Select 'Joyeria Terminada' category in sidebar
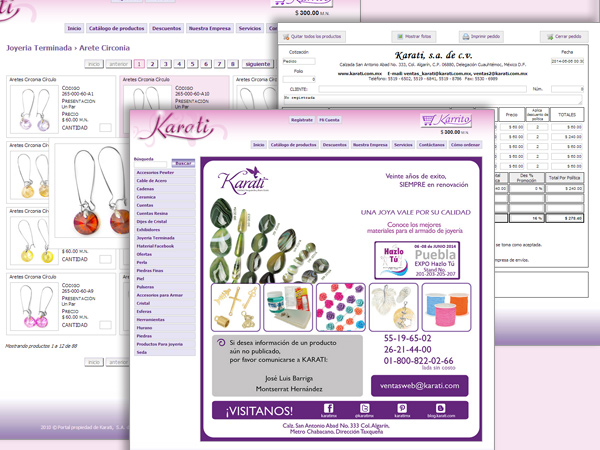 click(x=155, y=237)
